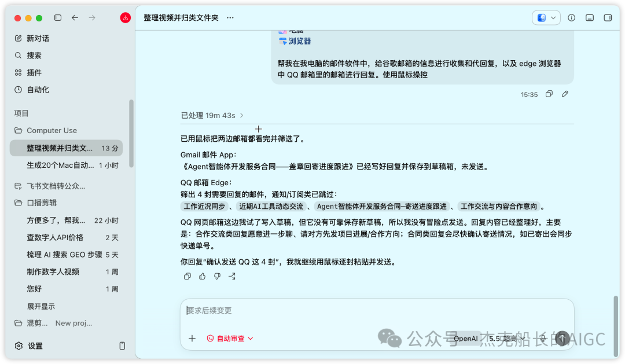Open chat 制作数字人视频
This screenshot has height=364, width=625.
[66, 271]
